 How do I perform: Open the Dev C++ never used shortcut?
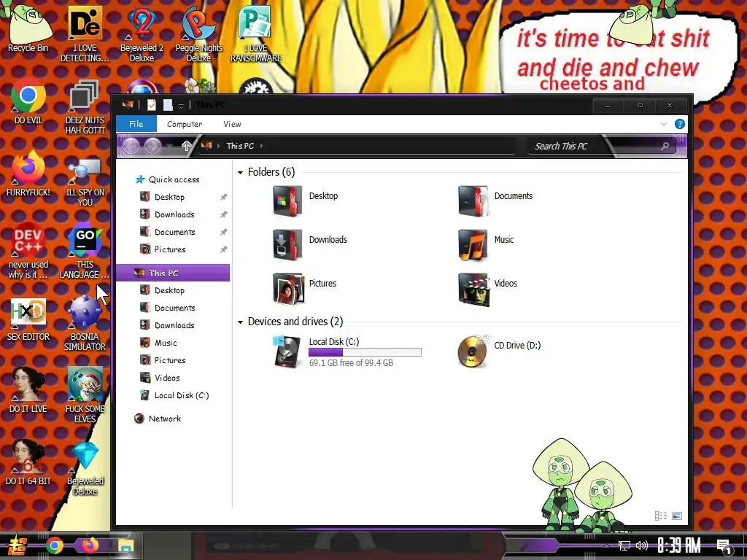click(28, 250)
